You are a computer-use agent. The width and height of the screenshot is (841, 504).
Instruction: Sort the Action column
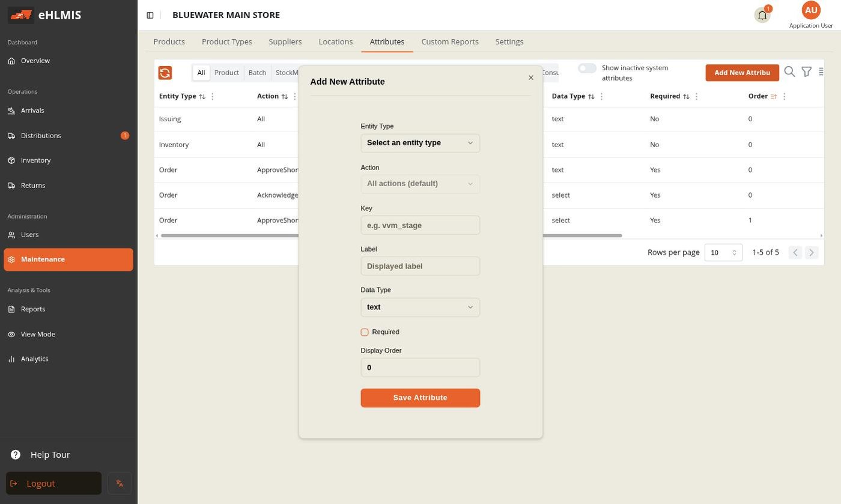(285, 97)
